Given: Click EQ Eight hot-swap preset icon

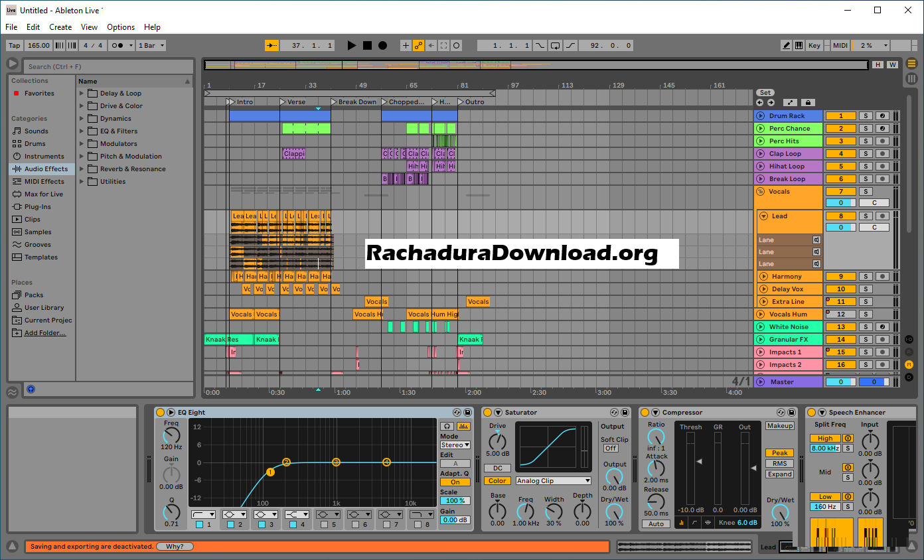Looking at the screenshot, I should 457,412.
